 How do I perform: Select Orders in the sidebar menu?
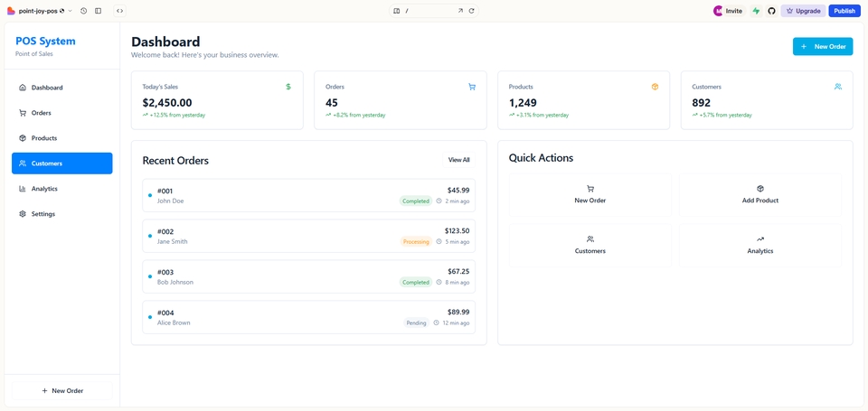[42, 113]
